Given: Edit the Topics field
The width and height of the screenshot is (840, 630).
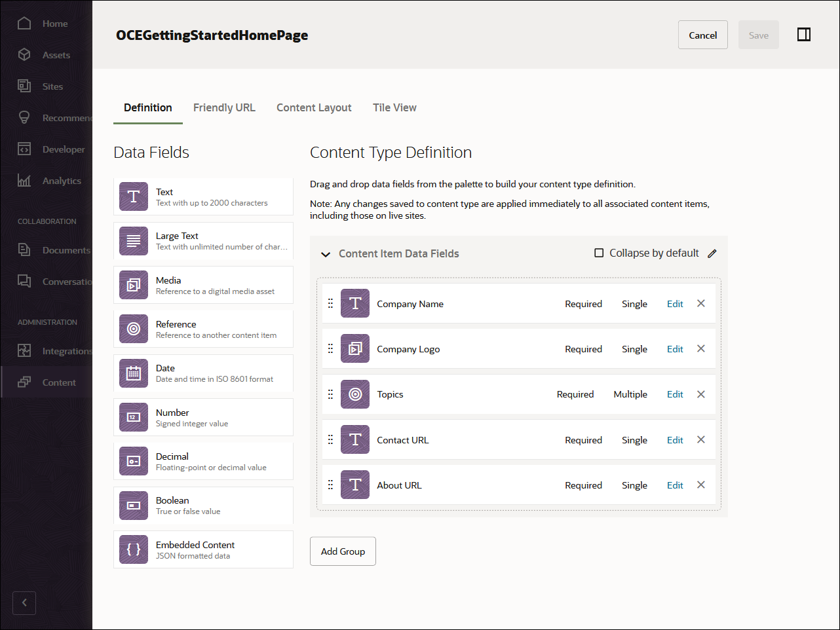Looking at the screenshot, I should click(x=675, y=394).
